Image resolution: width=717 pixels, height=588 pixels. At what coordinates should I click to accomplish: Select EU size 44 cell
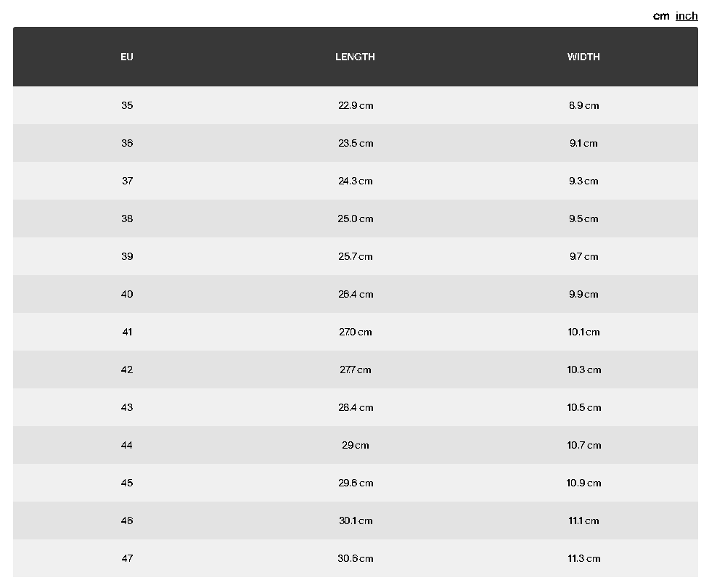coord(127,445)
